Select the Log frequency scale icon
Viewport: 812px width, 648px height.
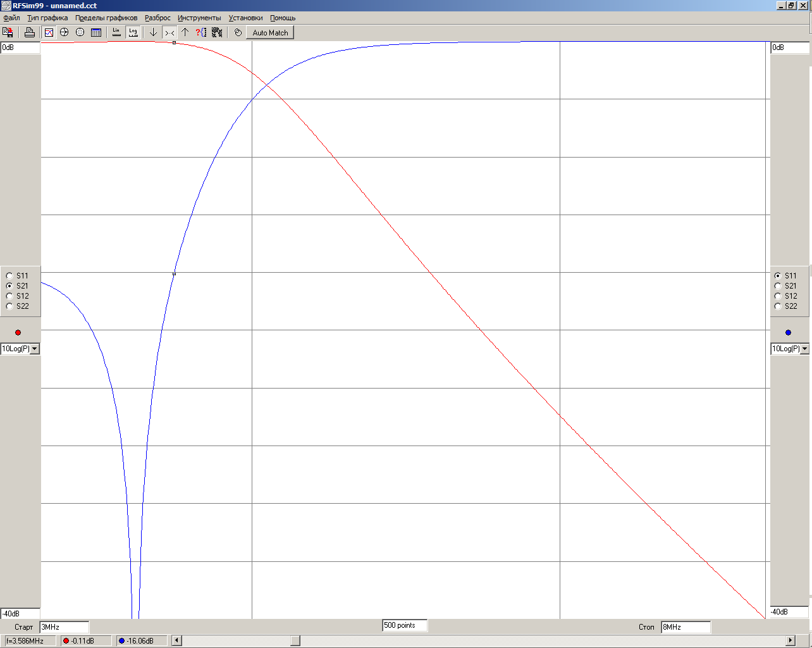coord(133,32)
